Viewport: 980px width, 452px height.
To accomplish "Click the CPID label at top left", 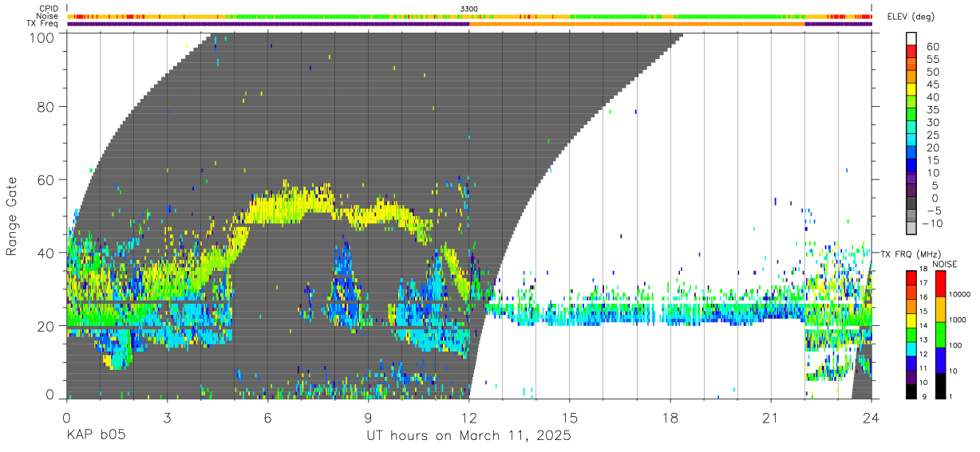I will pyautogui.click(x=48, y=8).
